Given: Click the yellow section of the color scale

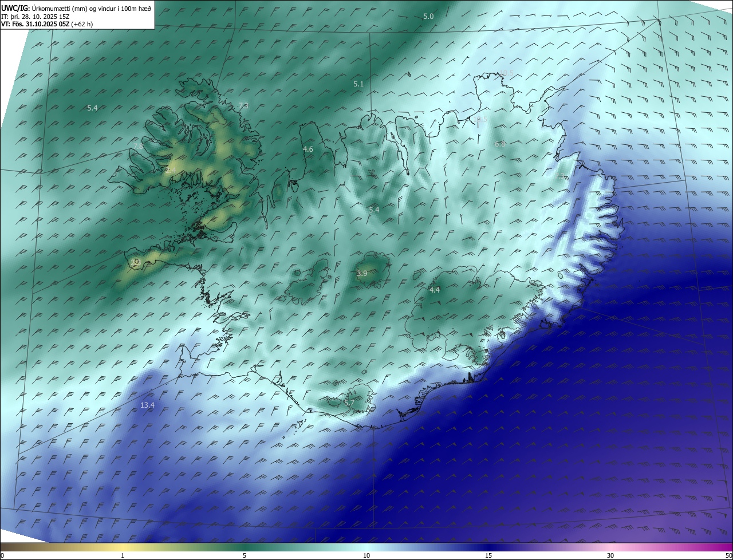Looking at the screenshot, I should click(123, 547).
